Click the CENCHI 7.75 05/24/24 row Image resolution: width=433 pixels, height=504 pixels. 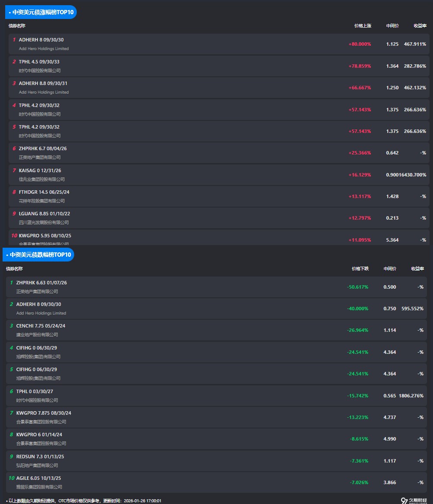pos(41,326)
